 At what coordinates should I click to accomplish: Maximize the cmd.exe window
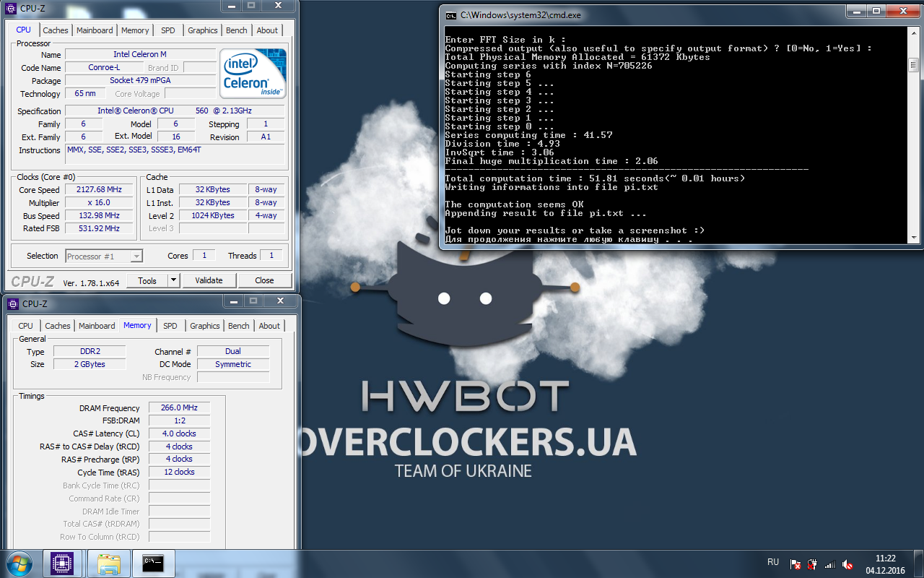(x=876, y=11)
